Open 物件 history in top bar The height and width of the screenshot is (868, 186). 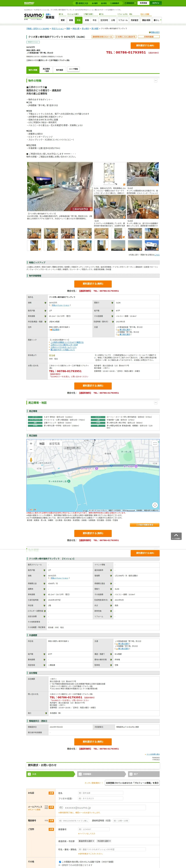click(95, 3)
